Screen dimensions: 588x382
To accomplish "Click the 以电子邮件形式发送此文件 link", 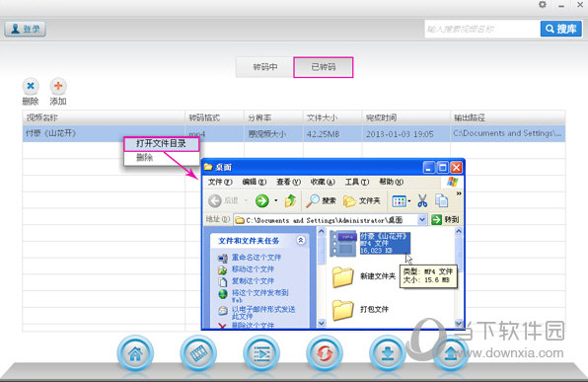I will click(263, 312).
